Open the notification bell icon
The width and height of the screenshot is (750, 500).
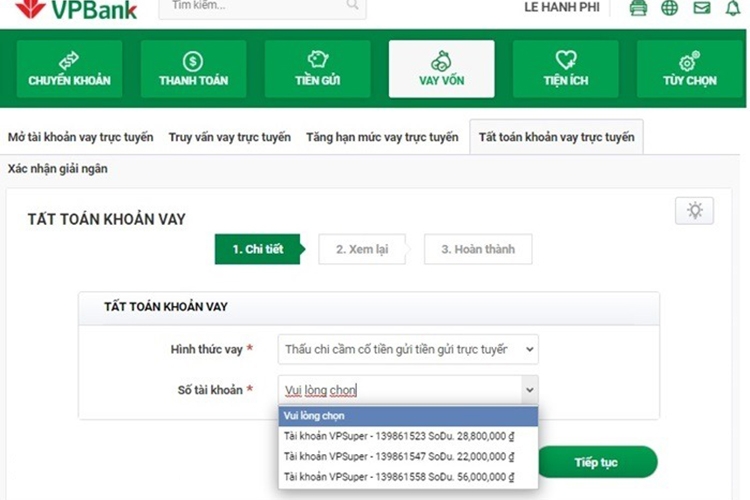[733, 8]
